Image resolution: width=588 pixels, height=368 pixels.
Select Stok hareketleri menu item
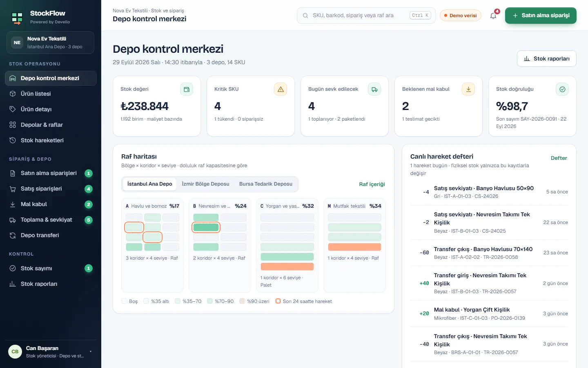51,140
